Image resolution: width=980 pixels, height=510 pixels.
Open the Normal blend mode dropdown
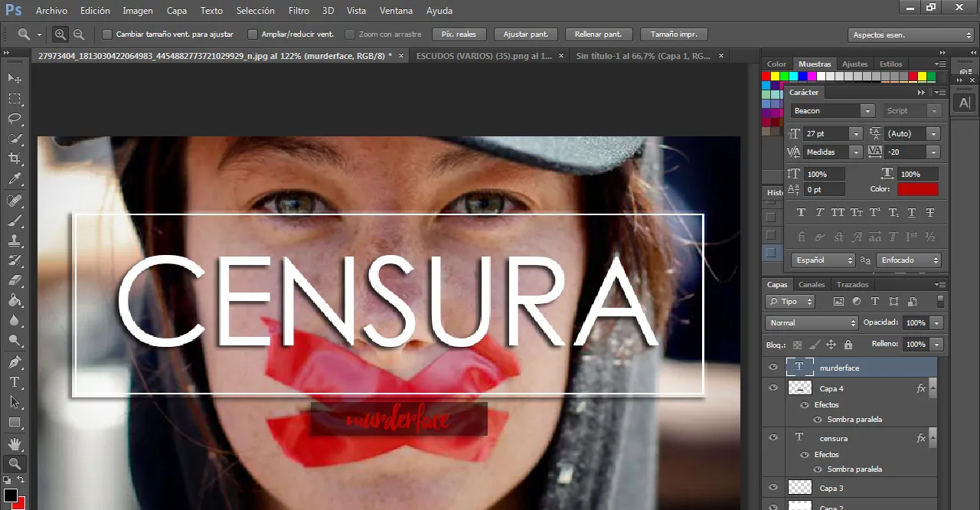tap(812, 323)
